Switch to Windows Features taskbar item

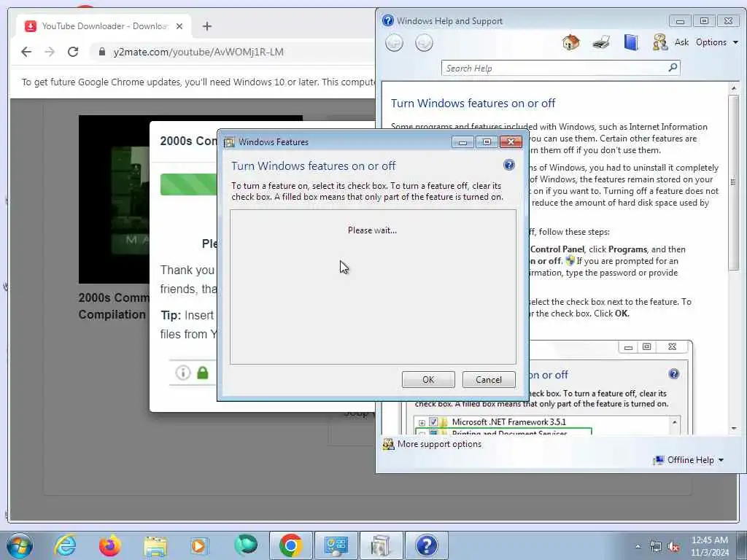[381, 545]
